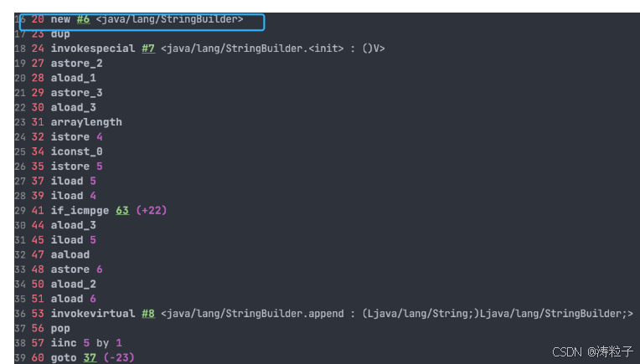The image size is (640, 364).
Task: Click the goto instruction keyword
Action: click(64, 357)
